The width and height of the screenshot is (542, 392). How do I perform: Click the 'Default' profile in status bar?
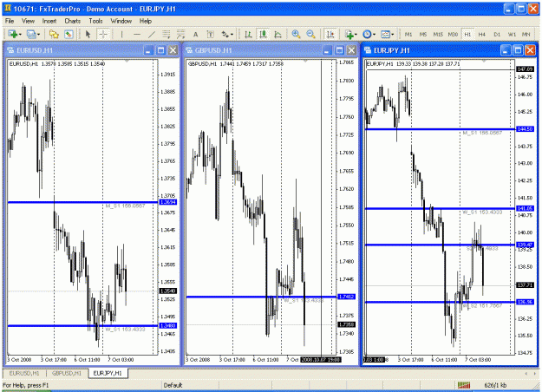coord(173,385)
